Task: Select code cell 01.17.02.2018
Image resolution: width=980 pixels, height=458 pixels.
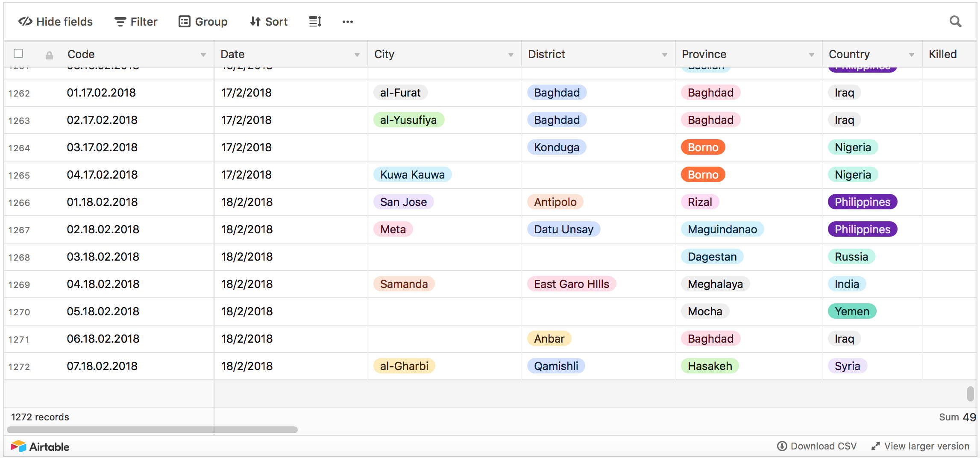Action: [x=101, y=93]
